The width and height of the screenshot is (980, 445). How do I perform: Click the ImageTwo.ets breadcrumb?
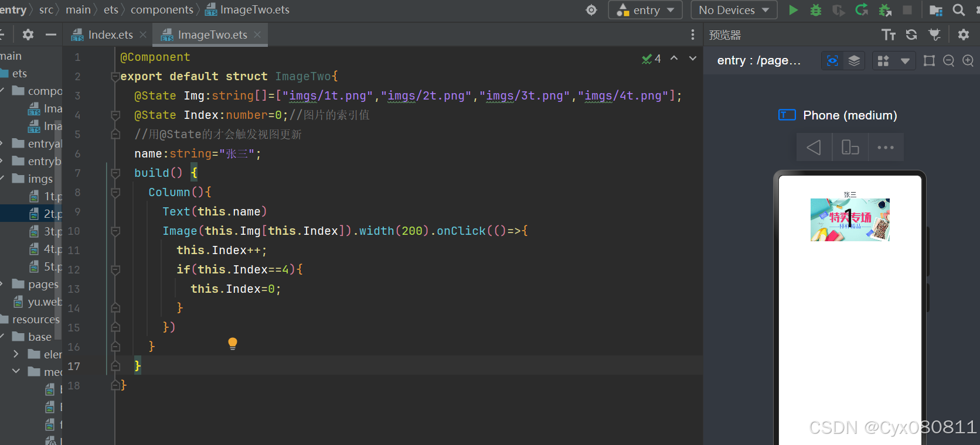(x=247, y=9)
